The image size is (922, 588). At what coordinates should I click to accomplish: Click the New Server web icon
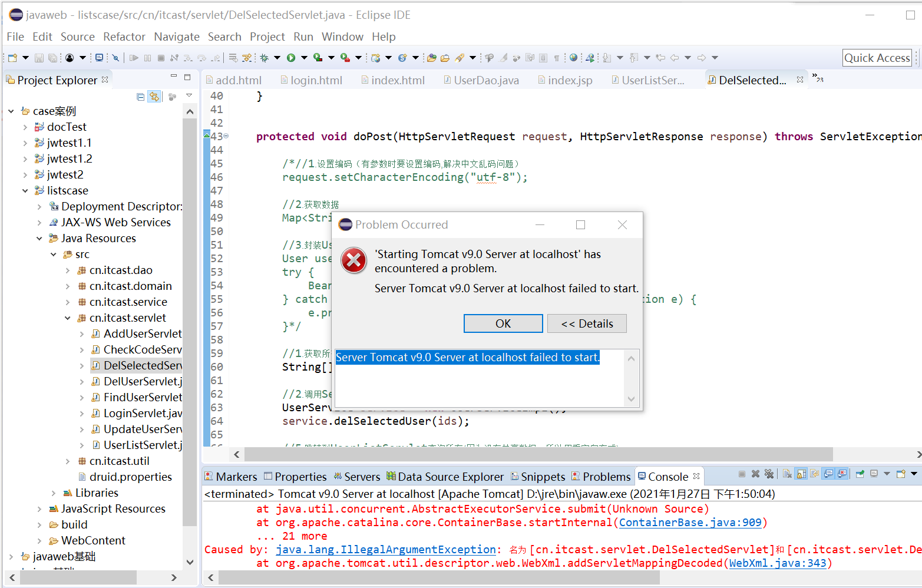[x=376, y=58]
